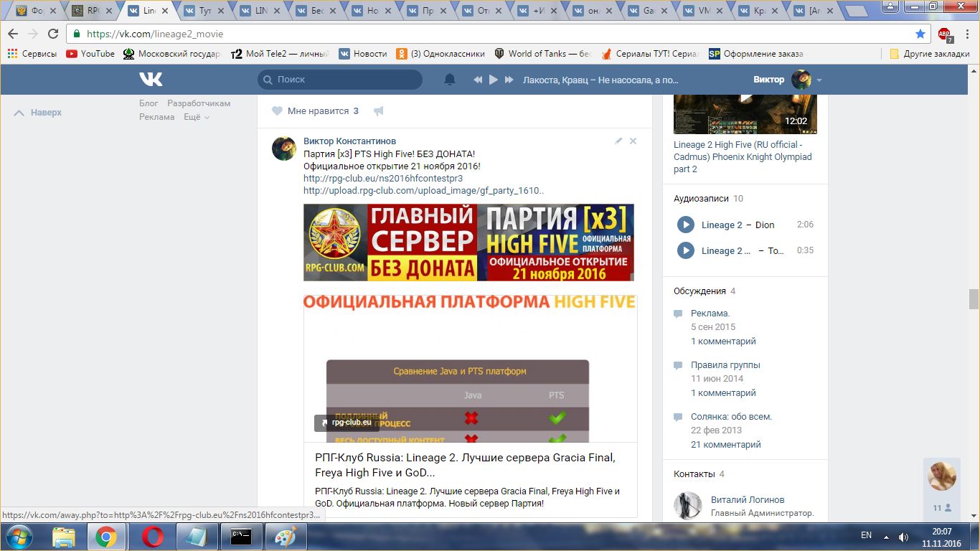Open the ГЛАВНЫЙ СЕРВЕР banner image
The width and height of the screenshot is (980, 551).
pyautogui.click(x=468, y=242)
